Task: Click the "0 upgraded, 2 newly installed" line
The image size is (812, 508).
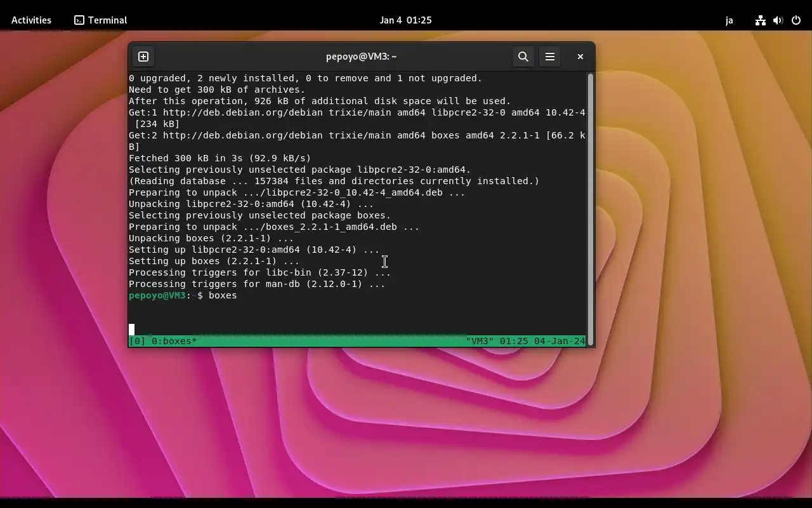Action: tap(306, 79)
